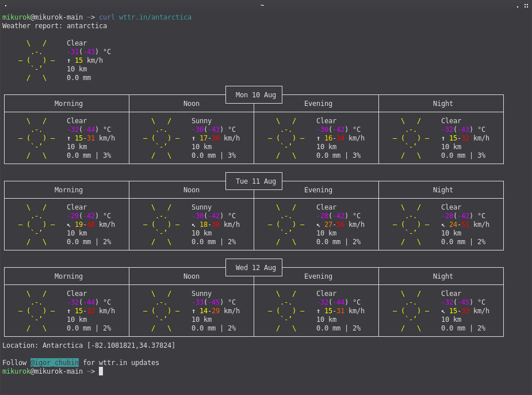Click the sun icon in Tue 11 Aug Noon
The image size is (532, 395).
click(x=162, y=225)
